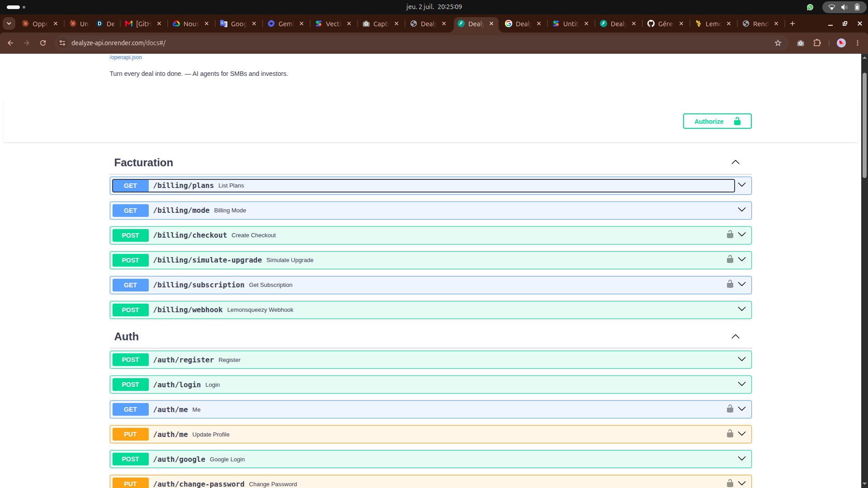Collapse the Facturation section

click(x=736, y=162)
